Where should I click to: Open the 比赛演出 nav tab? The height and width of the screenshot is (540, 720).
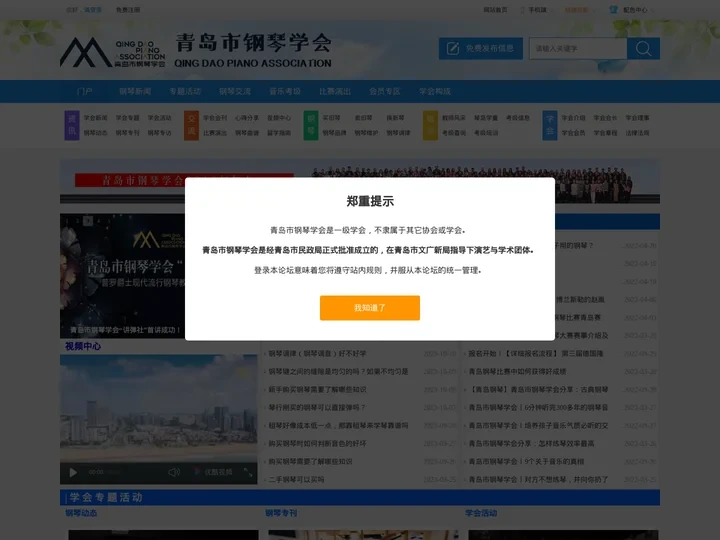335,91
